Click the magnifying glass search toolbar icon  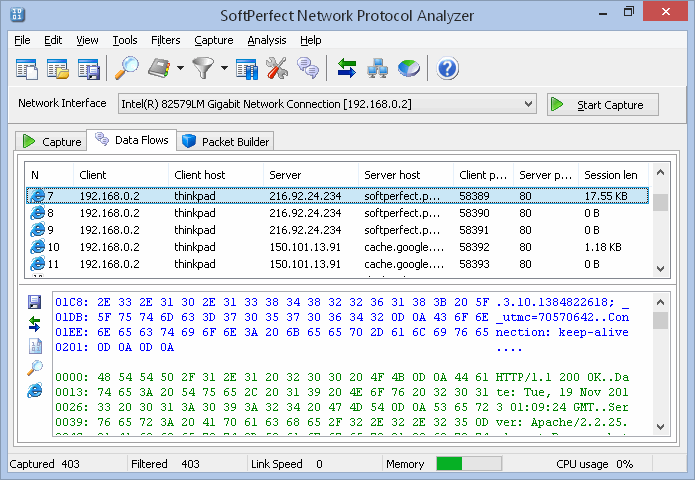[x=127, y=69]
